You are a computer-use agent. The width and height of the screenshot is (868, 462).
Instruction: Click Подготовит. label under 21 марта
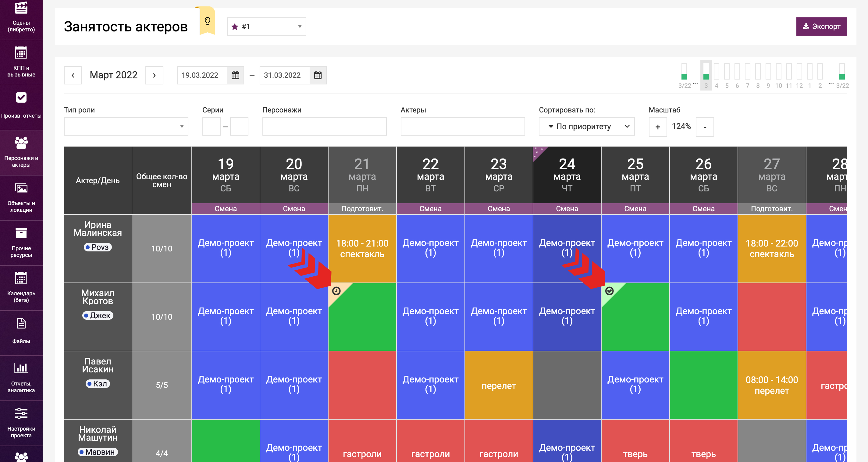pos(362,208)
